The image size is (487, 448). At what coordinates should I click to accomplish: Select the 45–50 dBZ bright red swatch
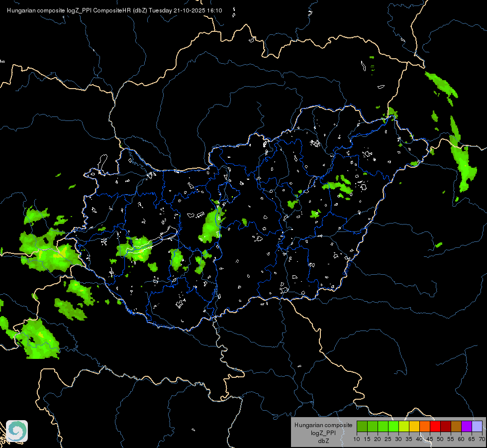tap(435, 426)
